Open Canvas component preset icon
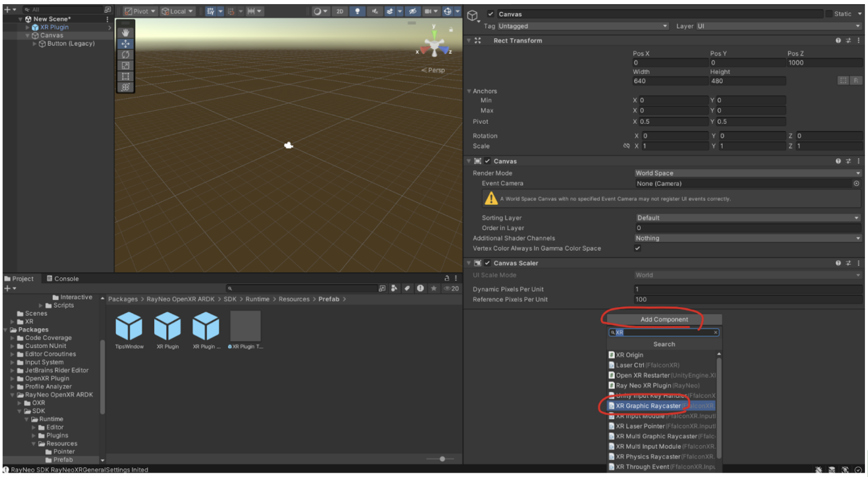This screenshot has width=868, height=477. tap(848, 161)
